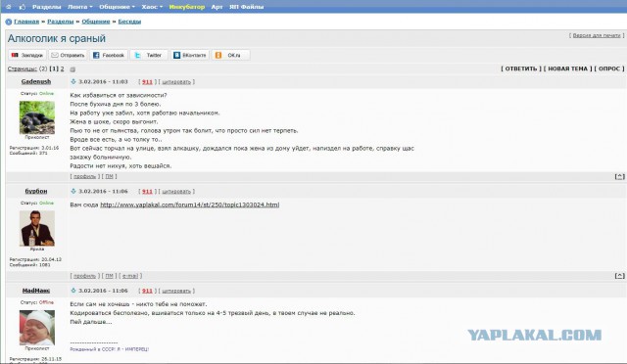Click post anchor icon in бурбон's post
Image resolution: width=627 pixels, height=364 pixels.
(x=73, y=191)
